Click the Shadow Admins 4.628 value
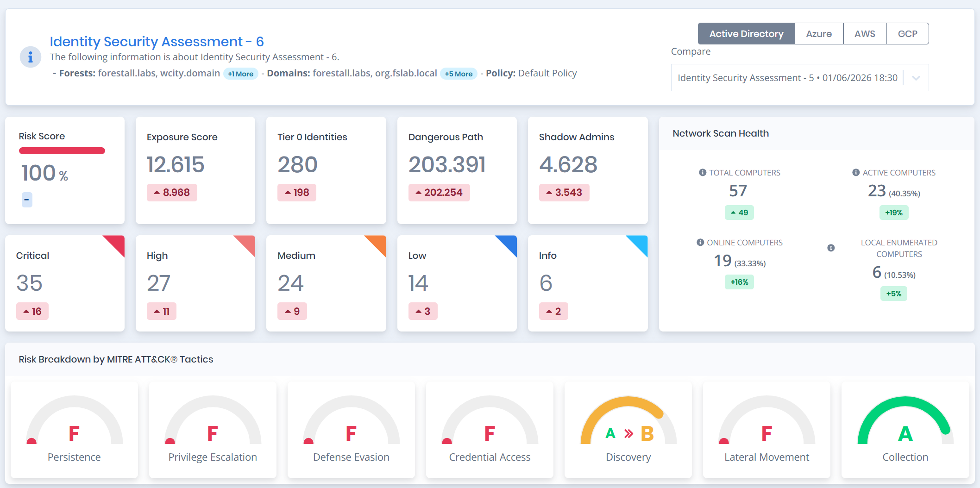This screenshot has width=980, height=488. (x=568, y=164)
